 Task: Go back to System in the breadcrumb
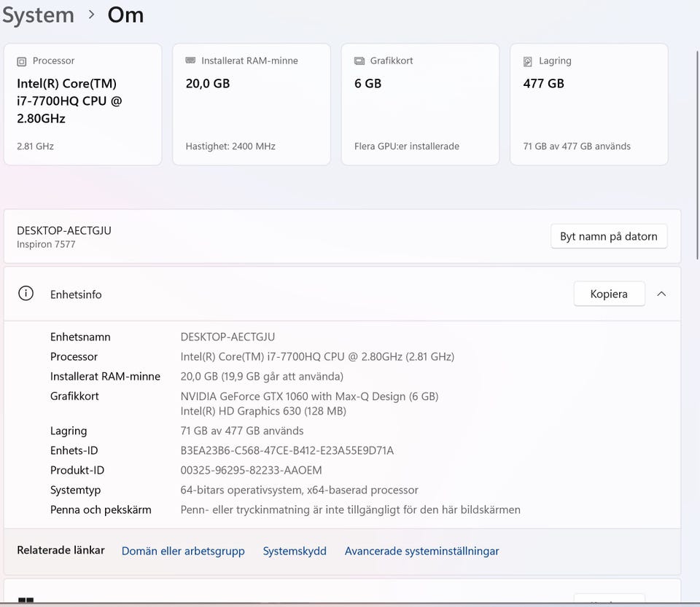click(38, 15)
